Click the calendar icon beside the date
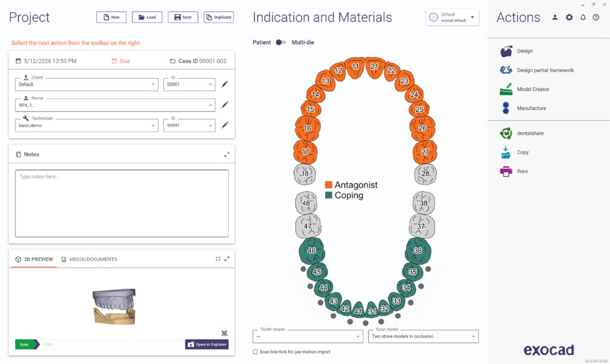The width and height of the screenshot is (610, 364). coord(18,61)
